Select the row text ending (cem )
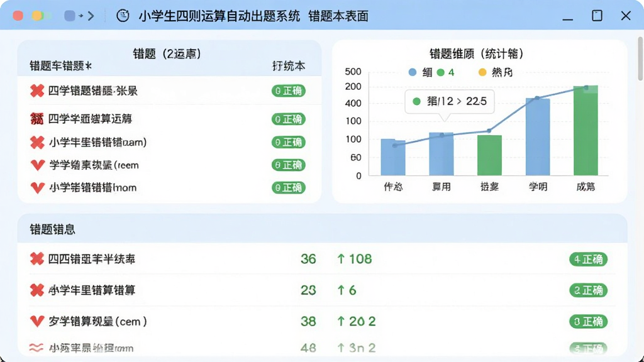The image size is (644, 362). 97,321
